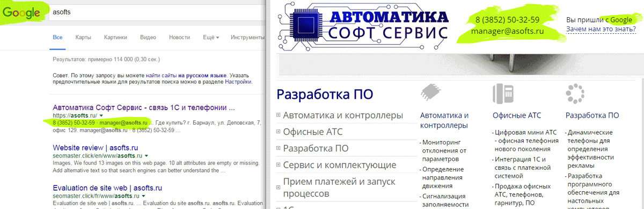Viewport: 644px width, 209px height.
Task: Click the Google logo
Action: point(22,12)
